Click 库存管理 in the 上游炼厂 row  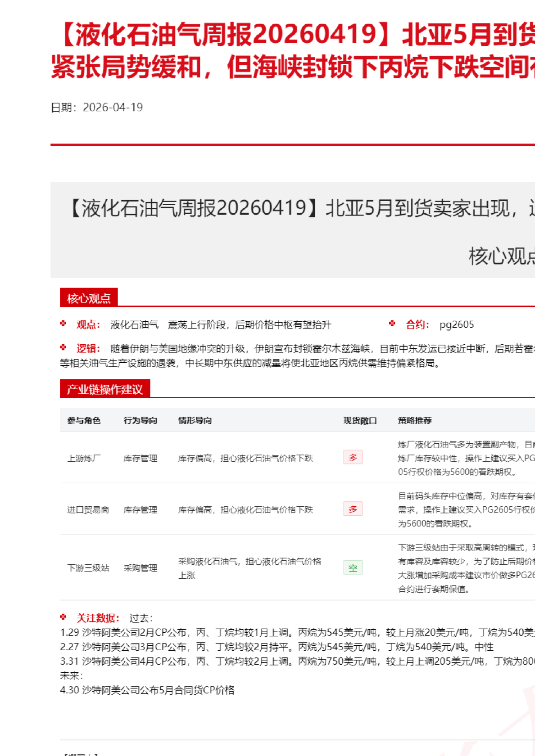[141, 458]
